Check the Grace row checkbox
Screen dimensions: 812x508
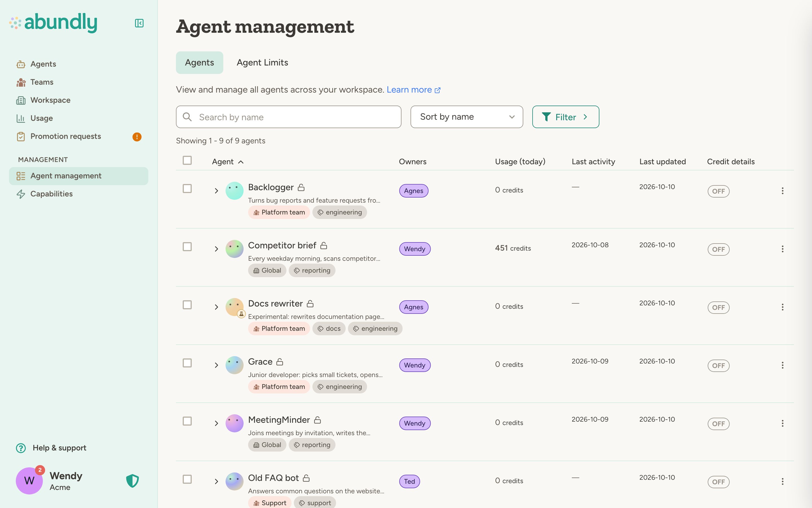187,363
